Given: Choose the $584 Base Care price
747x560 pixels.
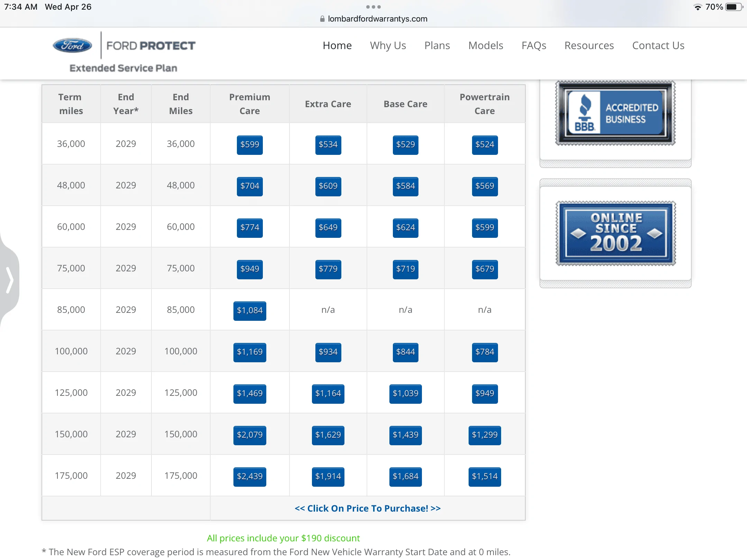Looking at the screenshot, I should [x=405, y=186].
